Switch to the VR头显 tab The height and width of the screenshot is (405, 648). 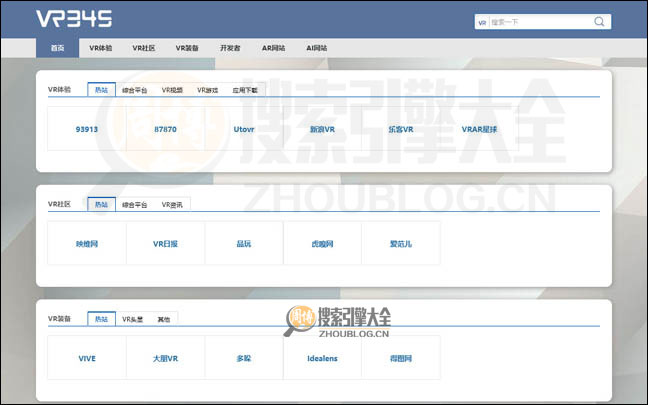tap(132, 319)
